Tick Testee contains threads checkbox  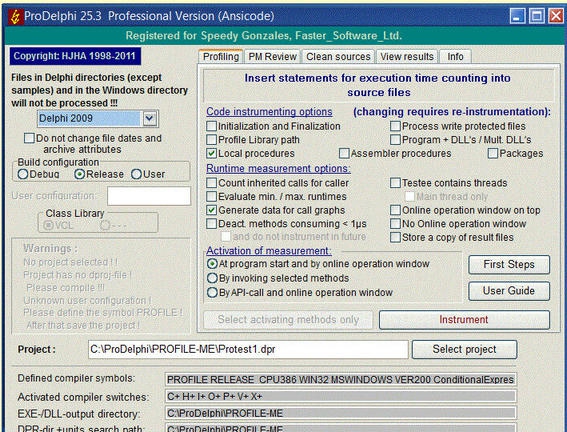pos(395,183)
